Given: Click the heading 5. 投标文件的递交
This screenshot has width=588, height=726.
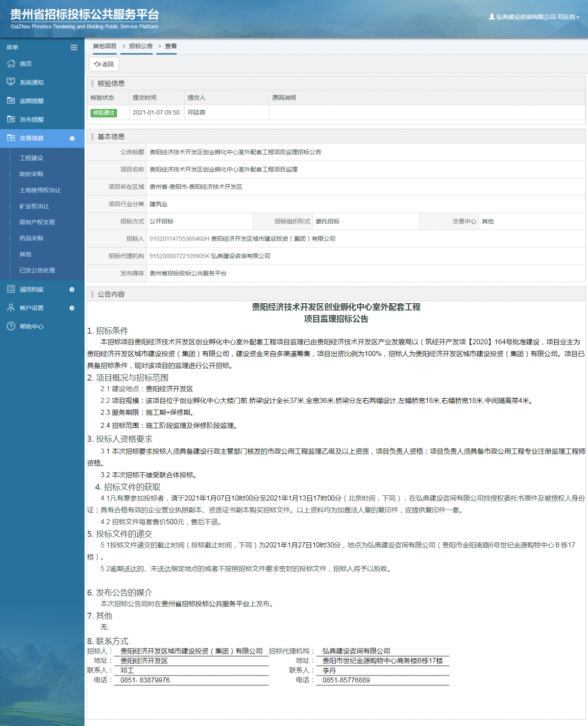Looking at the screenshot, I should [120, 534].
